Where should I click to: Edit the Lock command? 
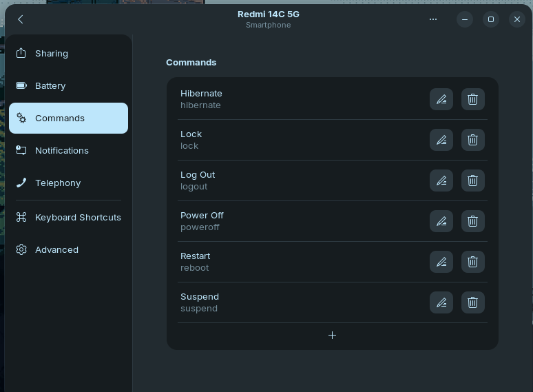pyautogui.click(x=441, y=140)
